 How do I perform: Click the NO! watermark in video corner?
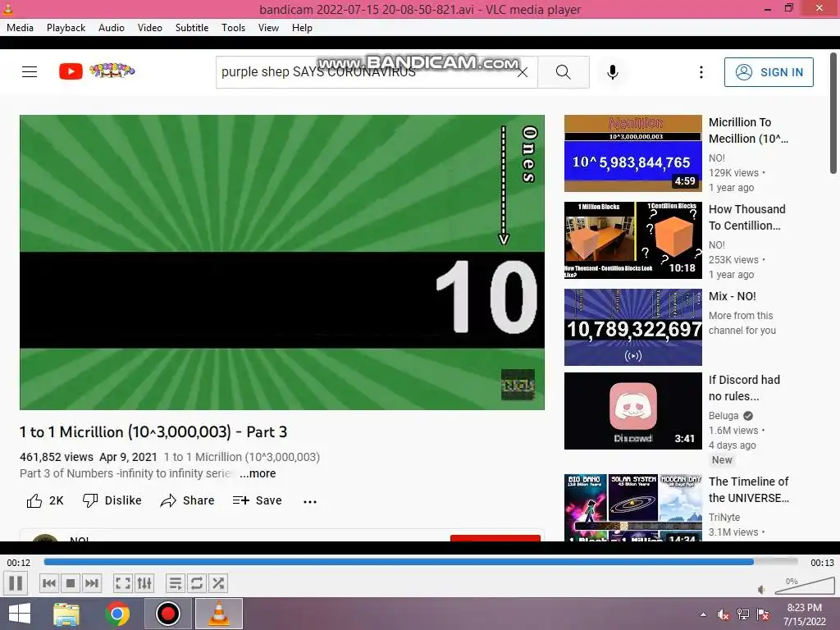point(518,384)
